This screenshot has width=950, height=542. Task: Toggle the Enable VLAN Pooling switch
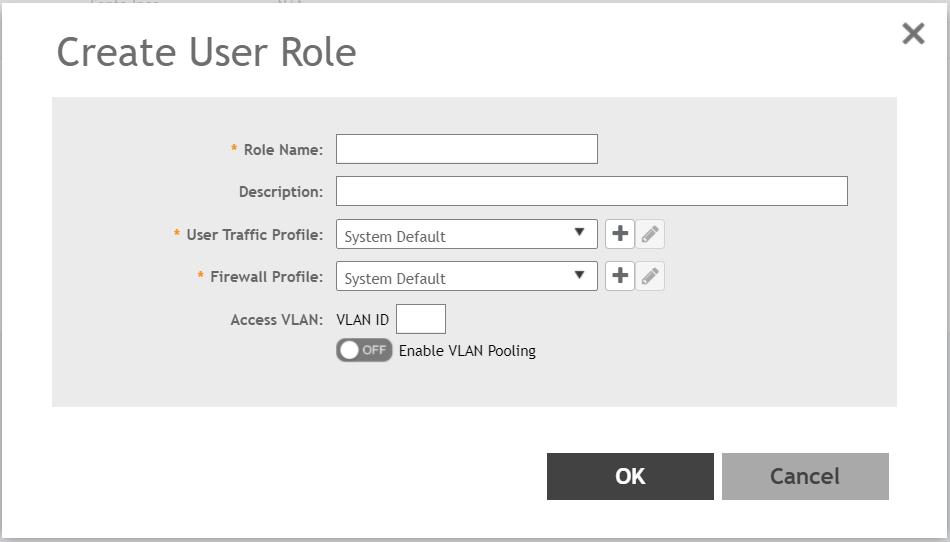(x=364, y=350)
